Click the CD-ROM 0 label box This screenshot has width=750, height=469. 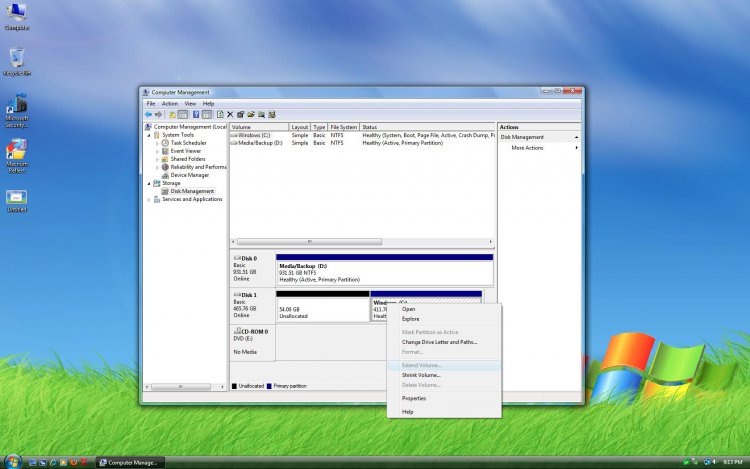pos(252,342)
